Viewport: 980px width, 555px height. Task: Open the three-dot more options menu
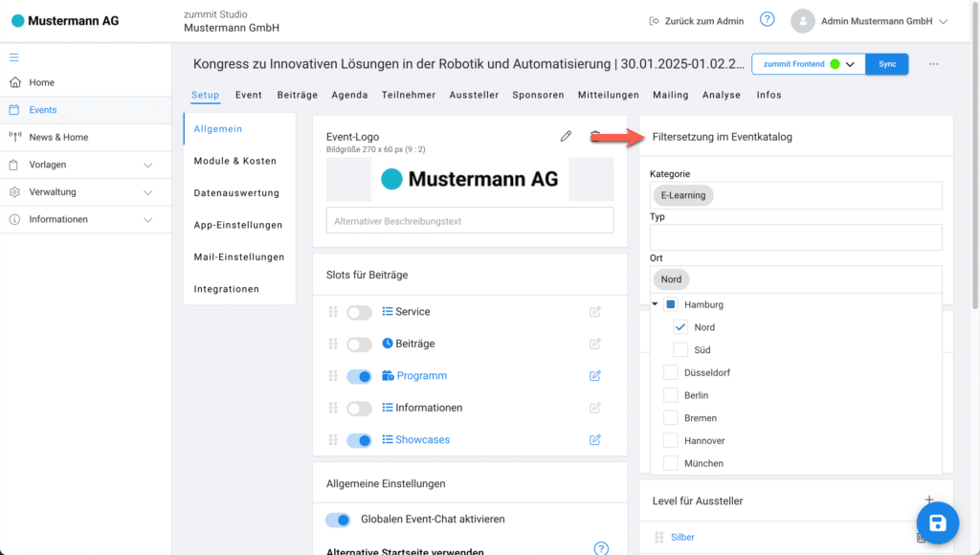click(934, 64)
